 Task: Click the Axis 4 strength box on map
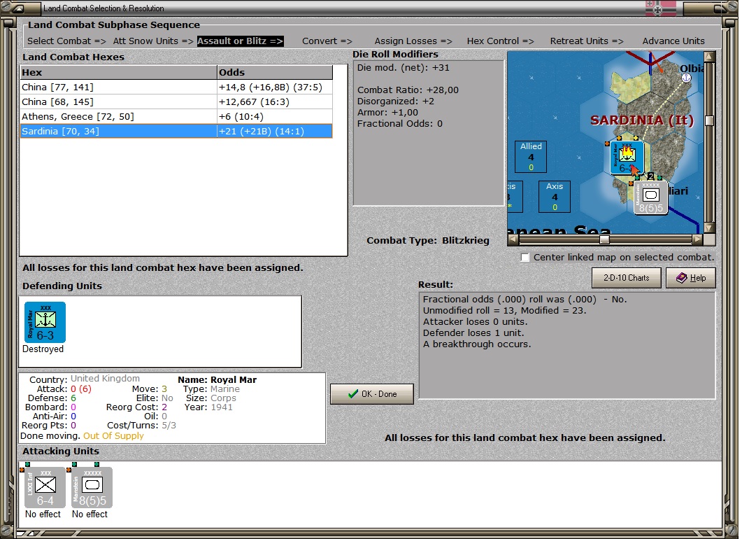tap(555, 197)
